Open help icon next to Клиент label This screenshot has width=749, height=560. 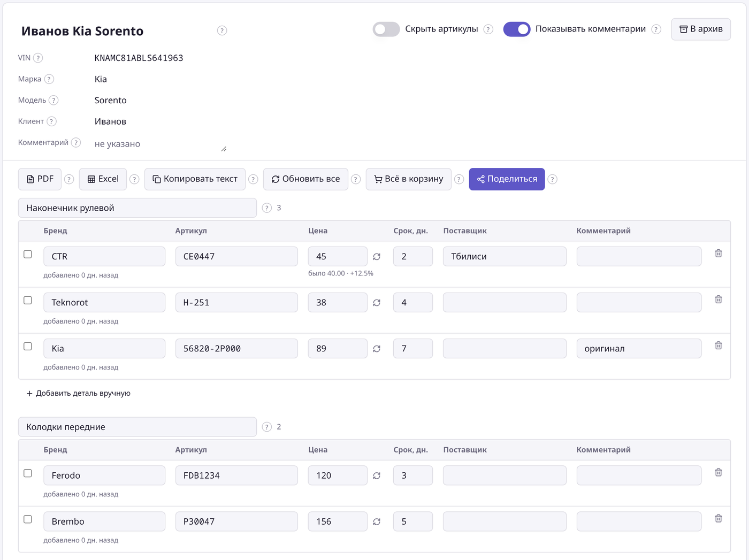51,121
